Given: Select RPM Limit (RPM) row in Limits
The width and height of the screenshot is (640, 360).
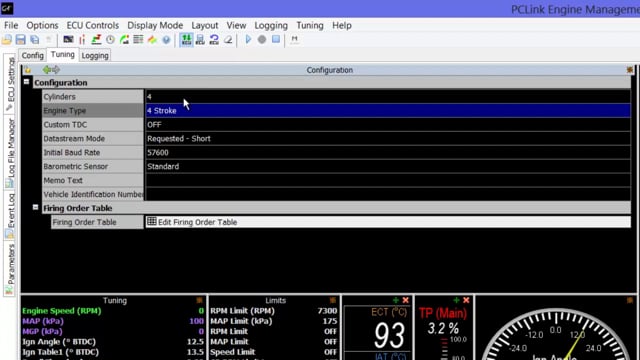Looking at the screenshot, I should point(274,311).
